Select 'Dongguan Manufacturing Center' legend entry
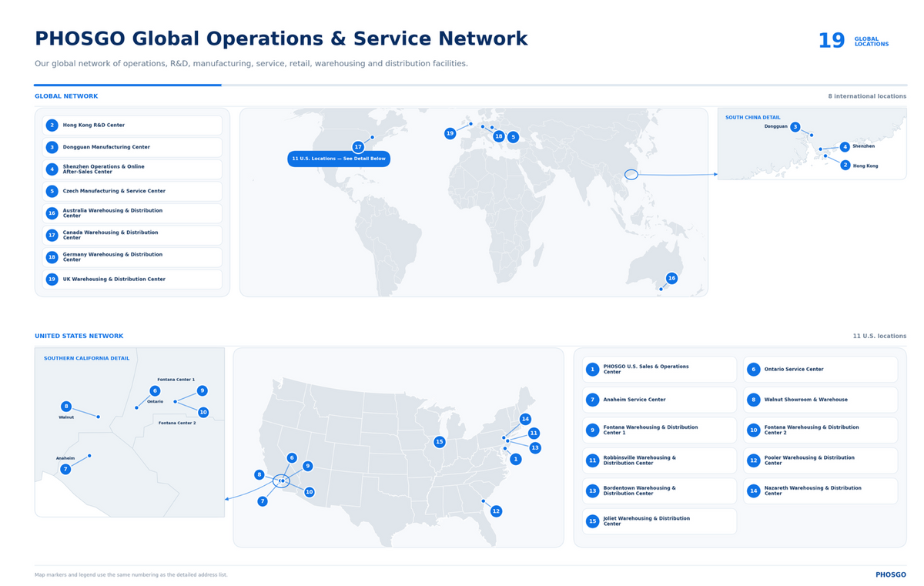Screen dimensions: 924x586 point(132,147)
